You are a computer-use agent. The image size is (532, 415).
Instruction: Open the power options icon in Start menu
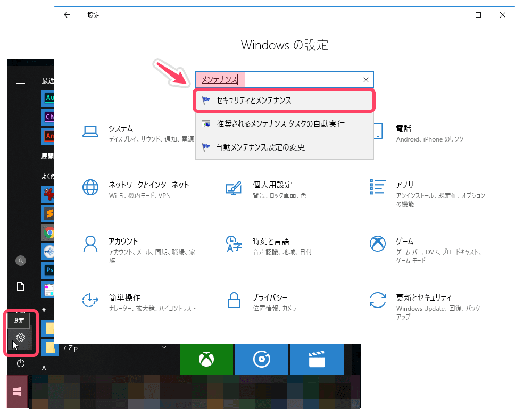click(x=21, y=363)
